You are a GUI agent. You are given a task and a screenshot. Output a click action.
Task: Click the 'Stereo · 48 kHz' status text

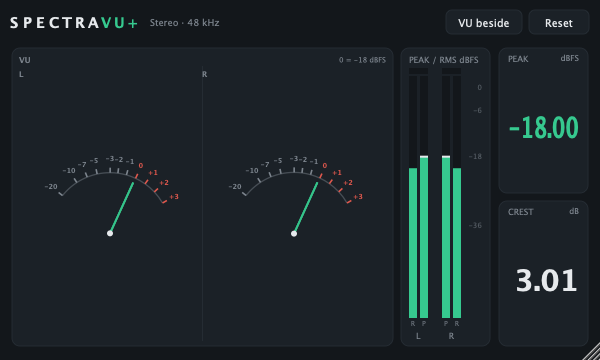pos(184,23)
